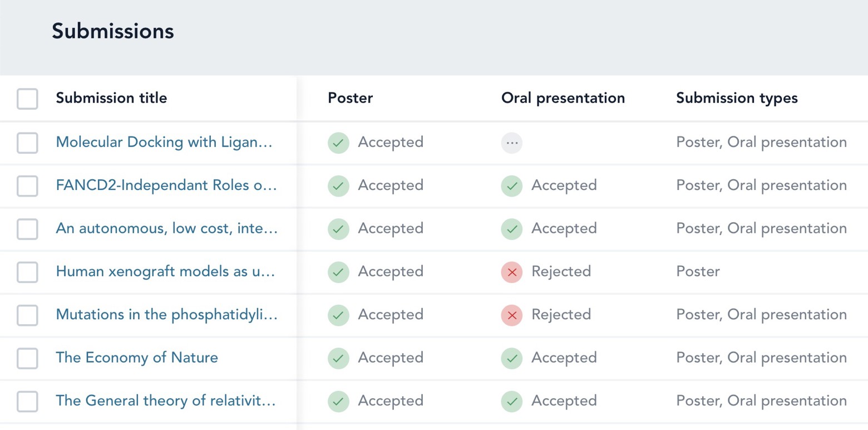This screenshot has height=430, width=868.
Task: Tick the checkbox beside The Economy of Nature
Action: (x=27, y=358)
